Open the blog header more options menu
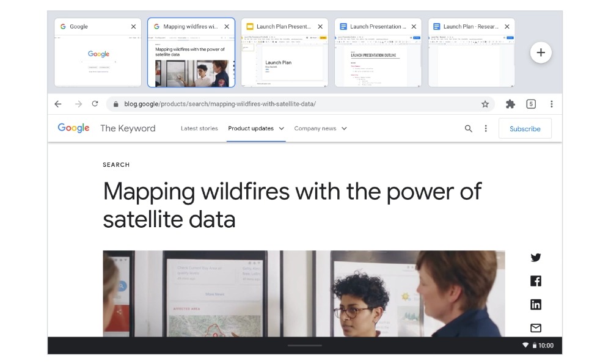This screenshot has width=611, height=364. point(486,128)
